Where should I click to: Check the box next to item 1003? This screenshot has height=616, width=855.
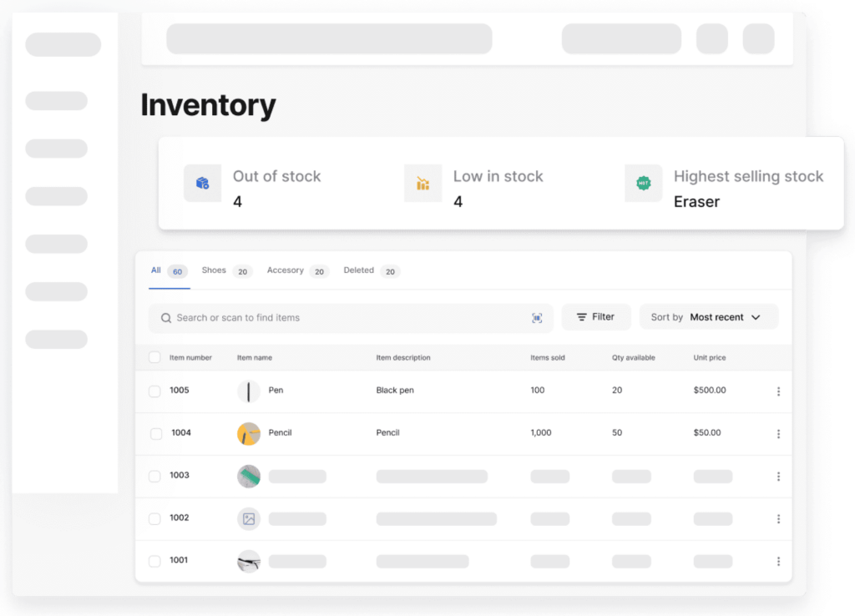(x=154, y=477)
